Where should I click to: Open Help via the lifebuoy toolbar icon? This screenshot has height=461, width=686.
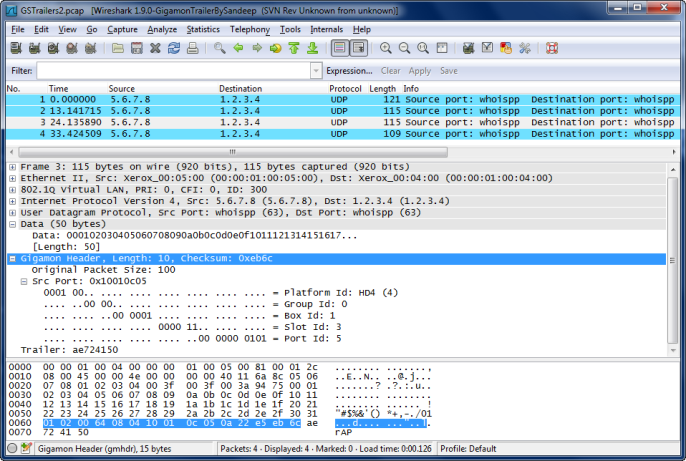[551, 48]
